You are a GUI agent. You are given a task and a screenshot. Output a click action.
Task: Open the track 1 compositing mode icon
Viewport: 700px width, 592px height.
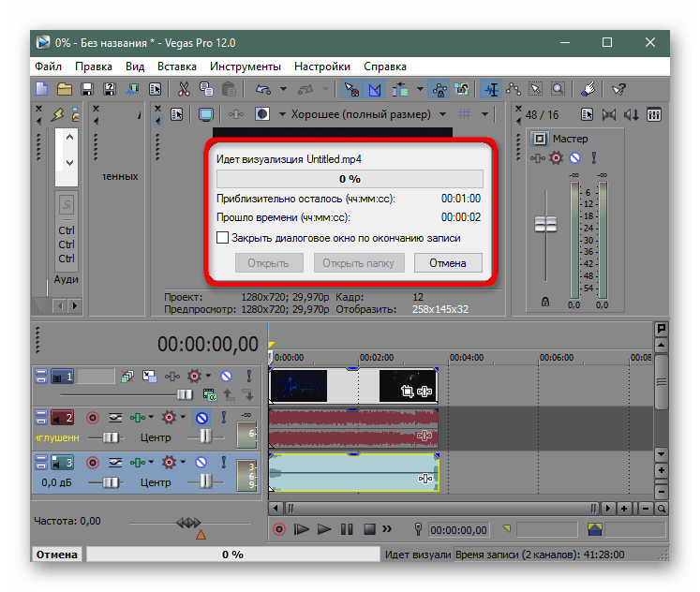pos(150,377)
